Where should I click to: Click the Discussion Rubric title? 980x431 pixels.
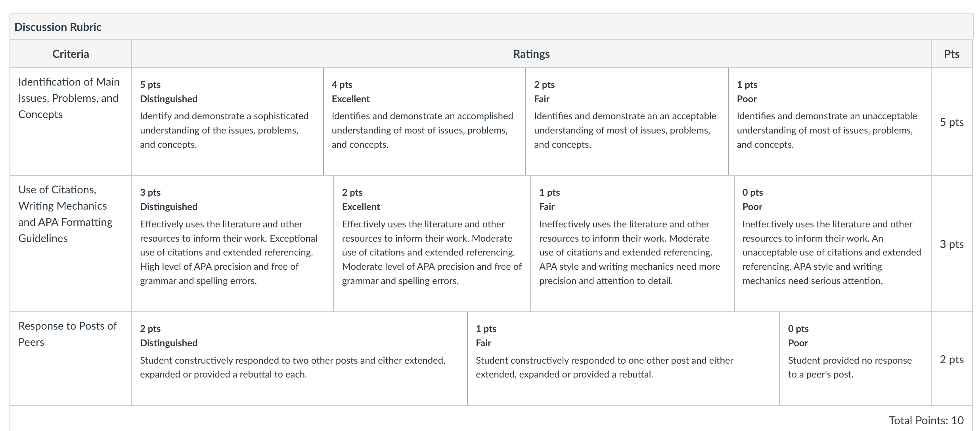pyautogui.click(x=58, y=27)
